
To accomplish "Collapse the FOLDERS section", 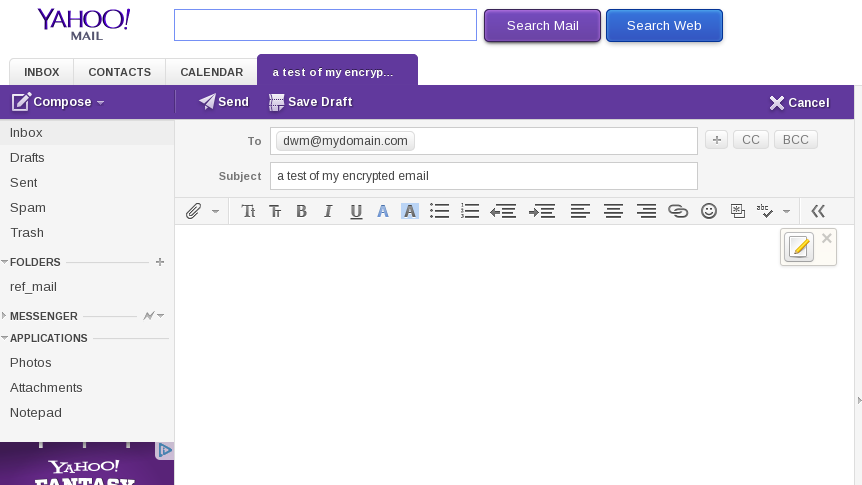I will pos(4,262).
